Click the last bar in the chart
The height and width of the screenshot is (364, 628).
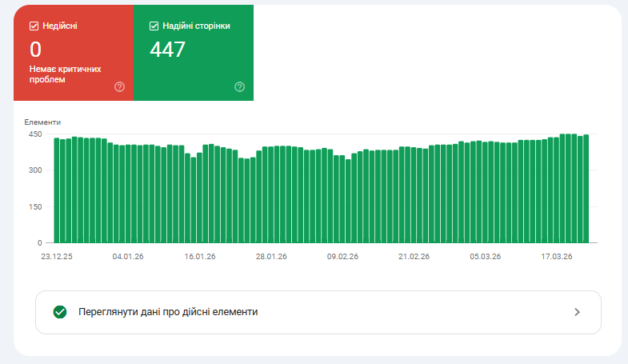point(586,189)
